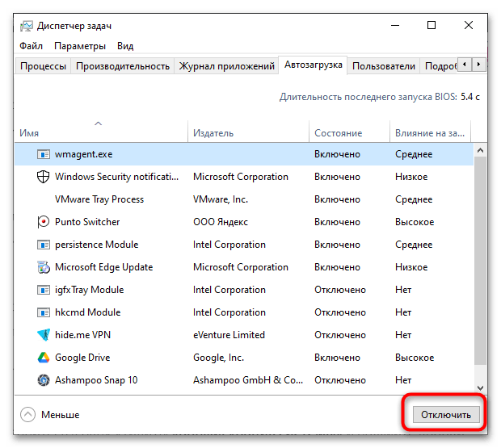
Task: Sort by Влияние на запуск column
Action: coord(430,133)
